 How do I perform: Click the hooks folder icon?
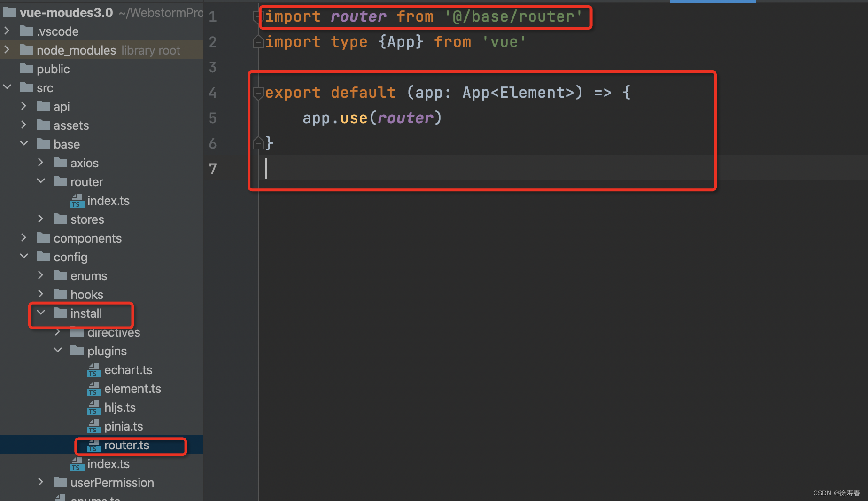pyautogui.click(x=60, y=294)
